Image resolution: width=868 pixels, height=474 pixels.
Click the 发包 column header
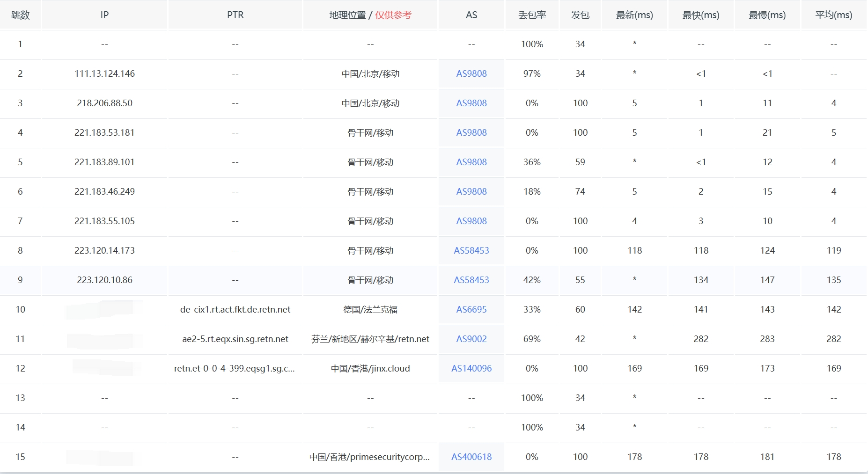click(580, 15)
